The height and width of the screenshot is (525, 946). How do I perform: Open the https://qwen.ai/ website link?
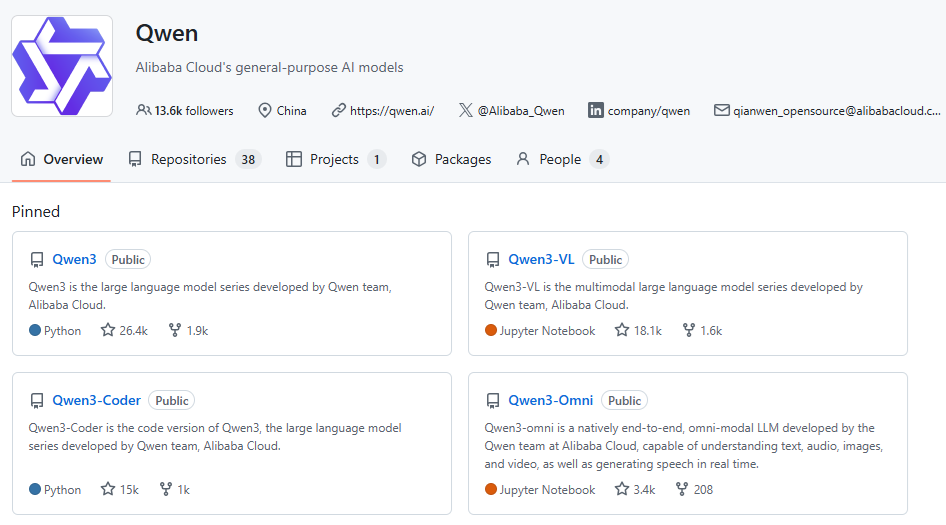click(392, 110)
